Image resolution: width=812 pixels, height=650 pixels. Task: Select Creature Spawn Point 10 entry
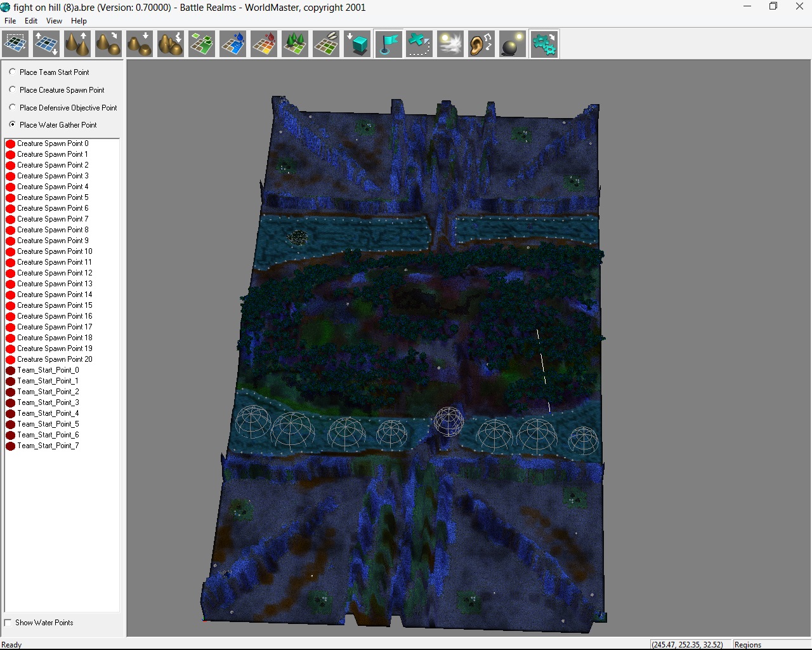(49, 251)
